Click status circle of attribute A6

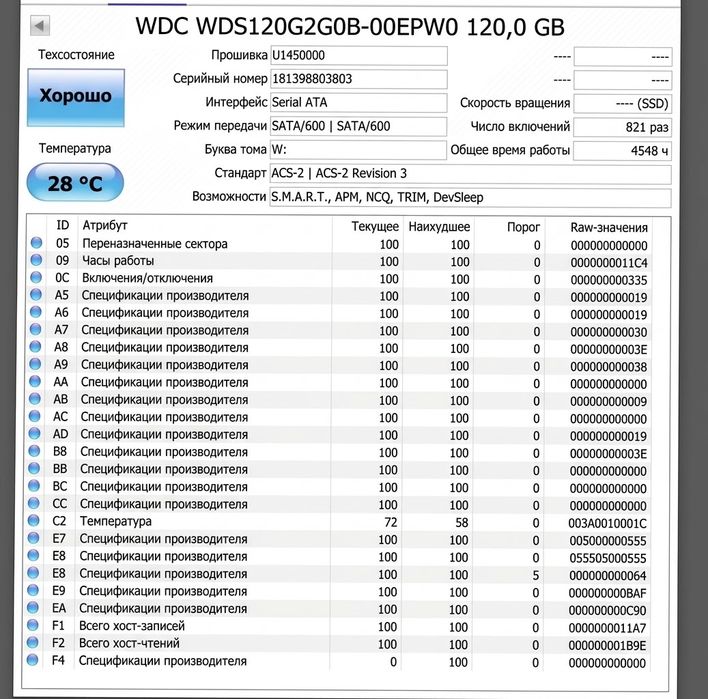click(x=36, y=312)
